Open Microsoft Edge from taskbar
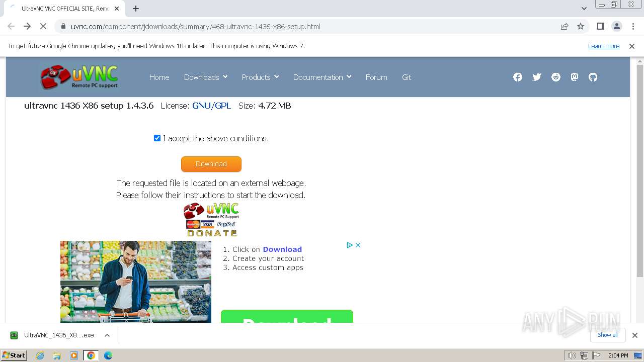Image resolution: width=644 pixels, height=362 pixels. (108, 355)
